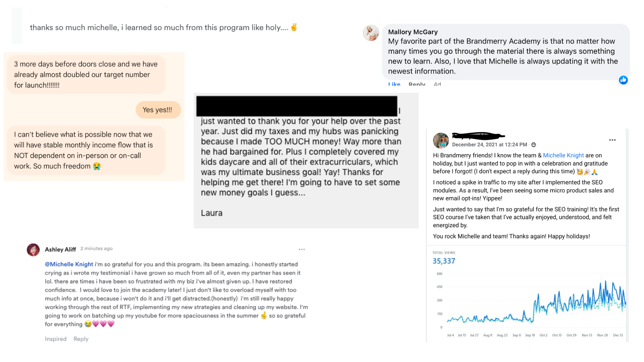Click the privacy icon beside the 12:24 PM timestamp
The image size is (644, 362).
click(534, 145)
